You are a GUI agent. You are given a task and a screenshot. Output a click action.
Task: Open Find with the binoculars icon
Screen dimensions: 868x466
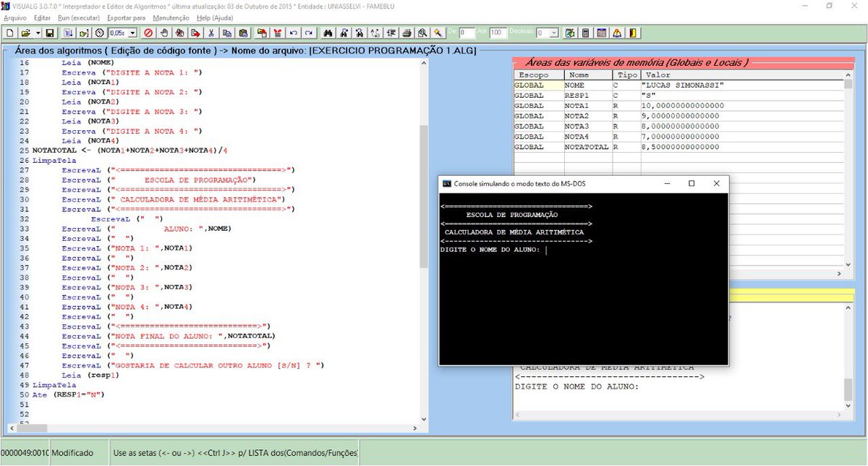coord(328,33)
